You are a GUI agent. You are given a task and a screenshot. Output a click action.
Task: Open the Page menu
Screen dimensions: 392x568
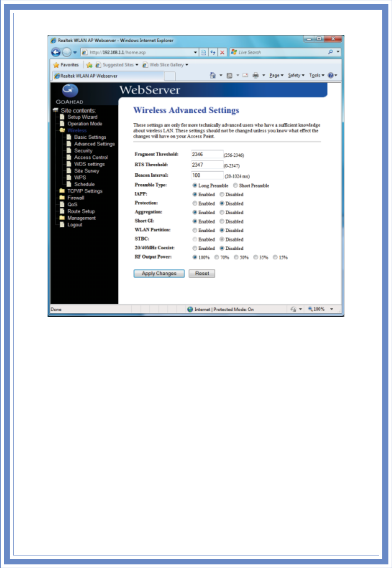(x=276, y=75)
